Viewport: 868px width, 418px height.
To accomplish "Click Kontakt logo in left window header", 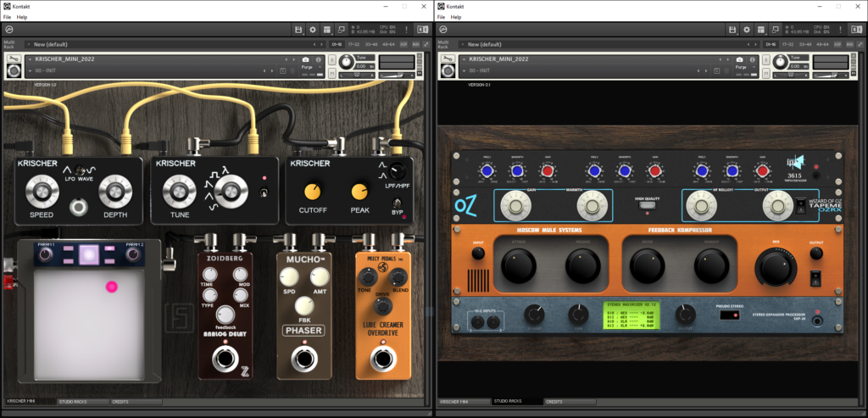I will 9,30.
